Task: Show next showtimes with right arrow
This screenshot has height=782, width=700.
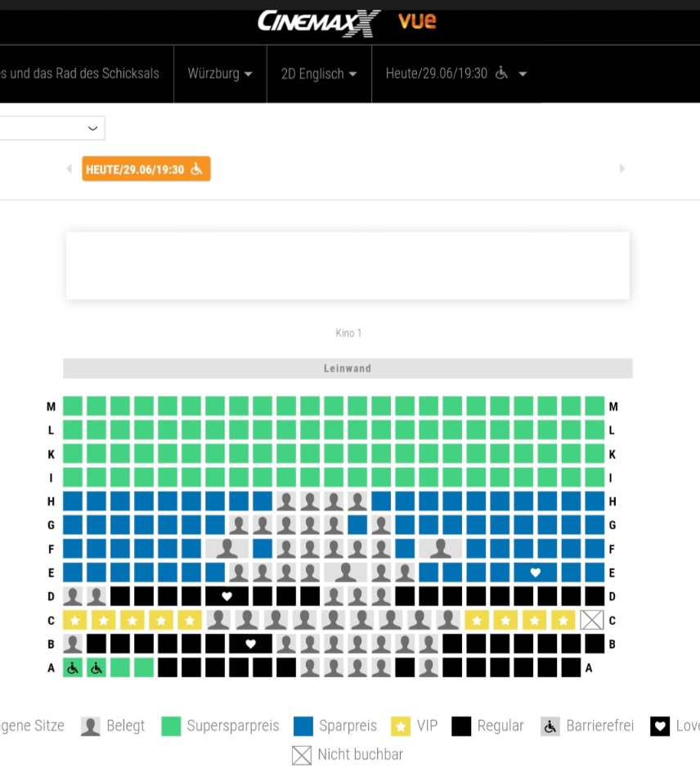Action: click(x=622, y=169)
